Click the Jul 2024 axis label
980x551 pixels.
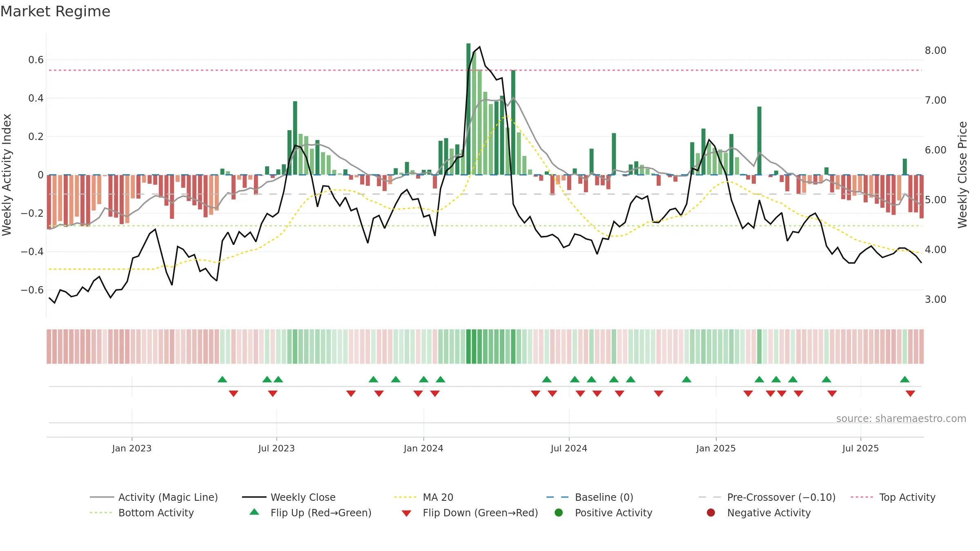tap(569, 449)
